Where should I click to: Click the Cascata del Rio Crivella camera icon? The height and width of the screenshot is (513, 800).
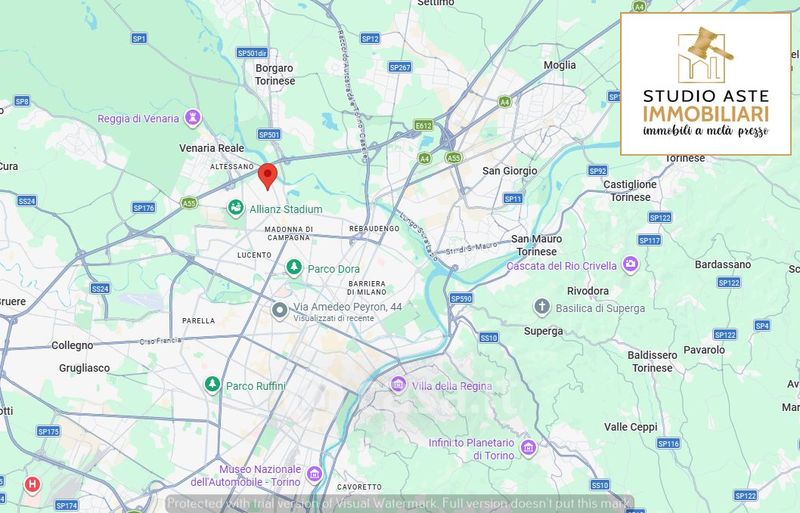tap(631, 264)
